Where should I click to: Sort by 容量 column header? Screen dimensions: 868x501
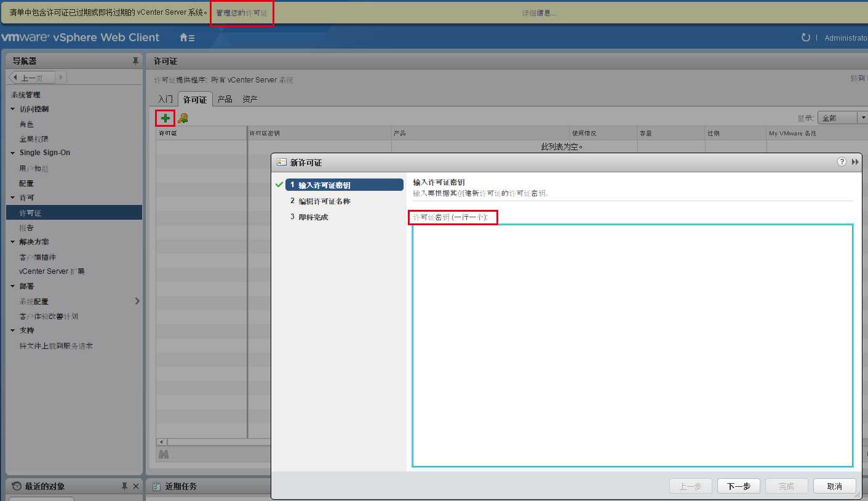(671, 133)
